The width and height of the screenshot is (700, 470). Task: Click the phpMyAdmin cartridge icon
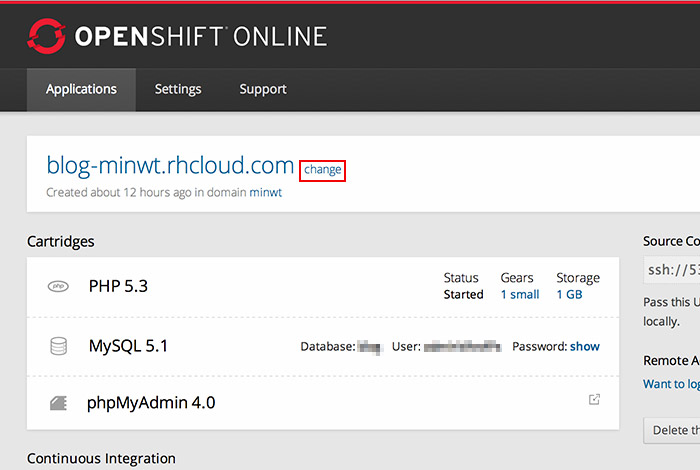coord(58,403)
